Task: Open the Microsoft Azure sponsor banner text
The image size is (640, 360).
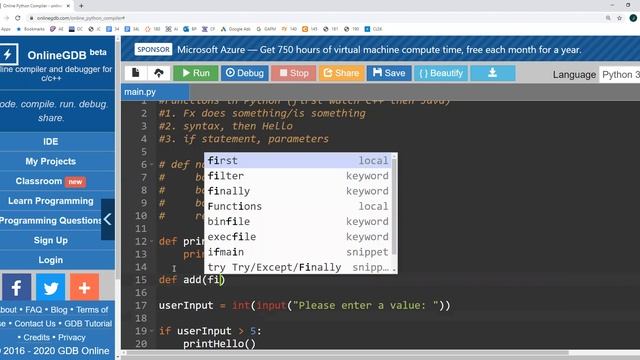Action: [x=379, y=50]
